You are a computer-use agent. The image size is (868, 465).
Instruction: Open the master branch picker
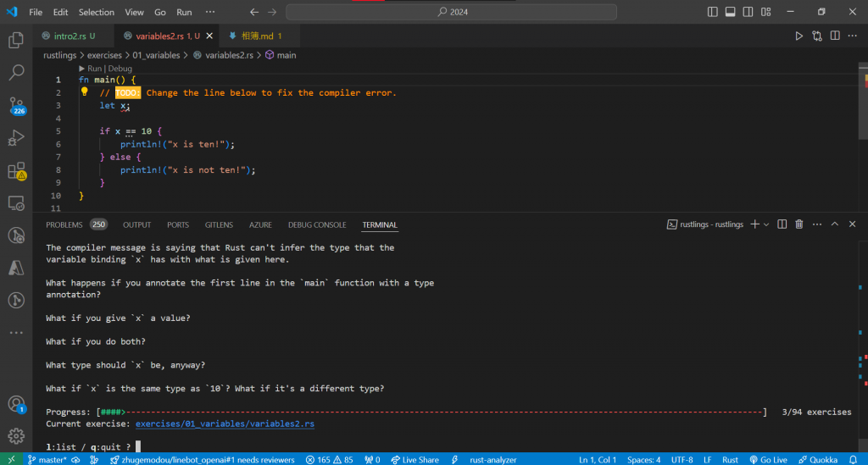[47, 459]
